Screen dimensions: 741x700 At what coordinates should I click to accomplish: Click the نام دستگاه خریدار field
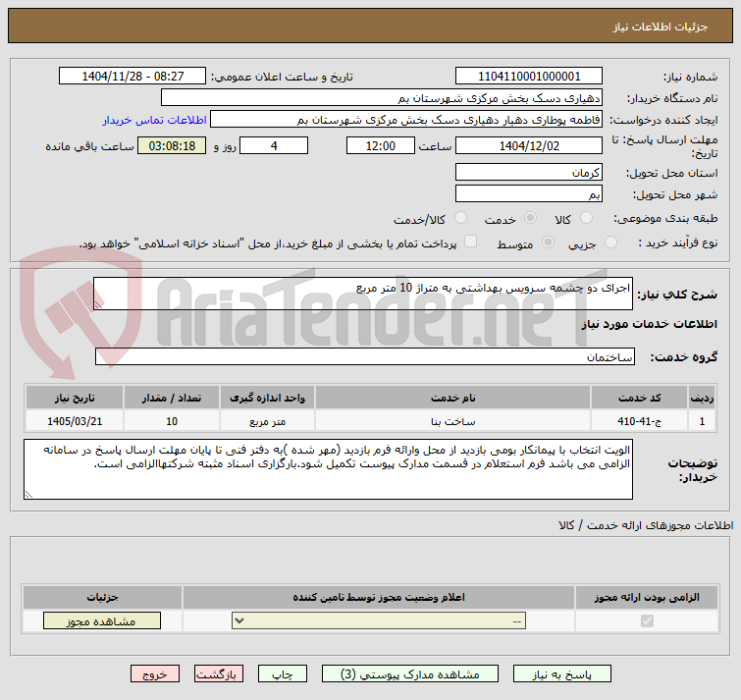coord(382,98)
